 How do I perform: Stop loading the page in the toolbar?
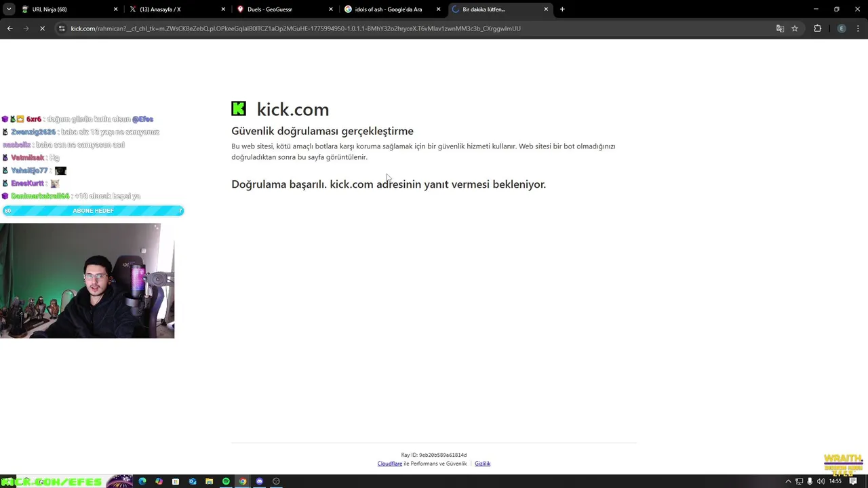42,28
